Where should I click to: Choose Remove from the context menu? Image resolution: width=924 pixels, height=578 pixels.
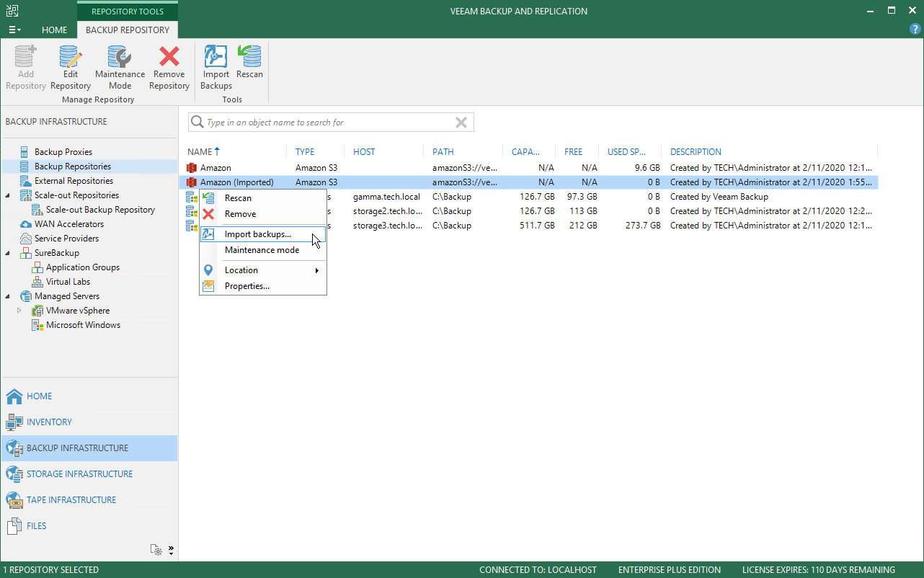(x=263, y=214)
